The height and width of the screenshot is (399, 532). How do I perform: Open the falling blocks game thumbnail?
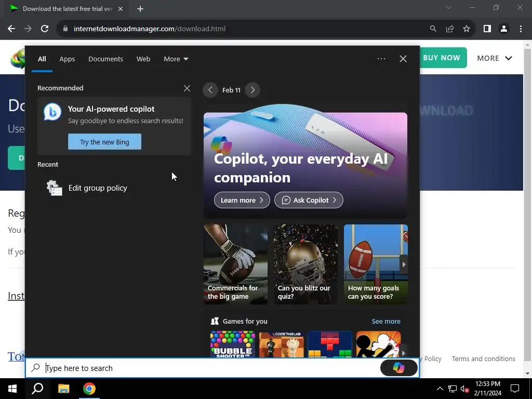tap(330, 344)
